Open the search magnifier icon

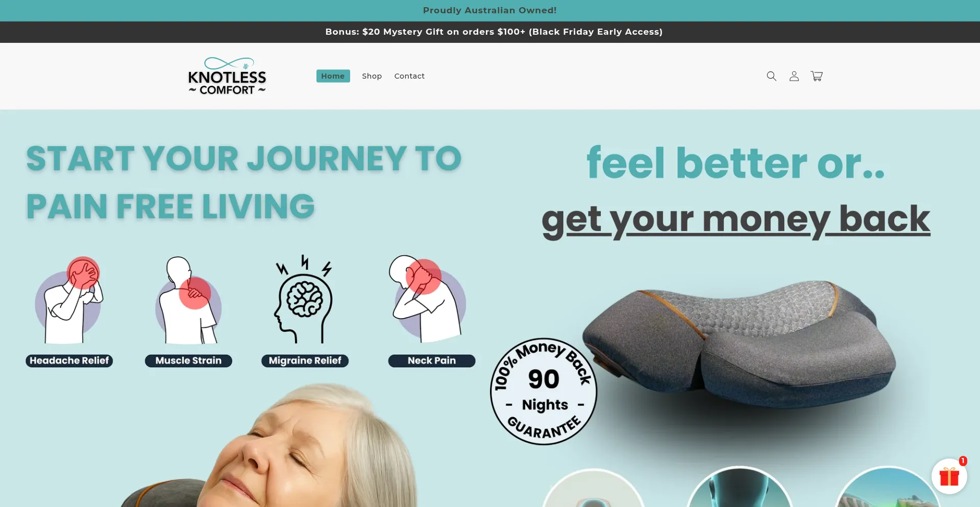(771, 76)
